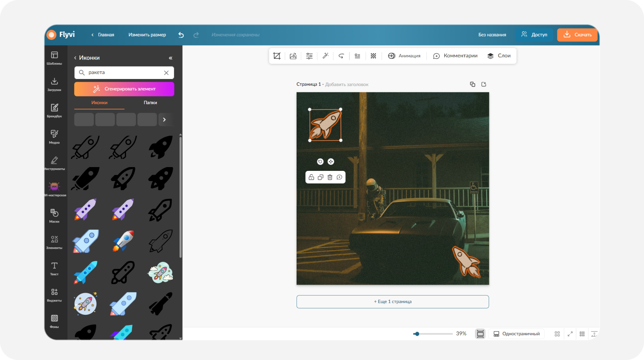Click the Доступ sharing button
This screenshot has height=360, width=644.
pyautogui.click(x=534, y=35)
